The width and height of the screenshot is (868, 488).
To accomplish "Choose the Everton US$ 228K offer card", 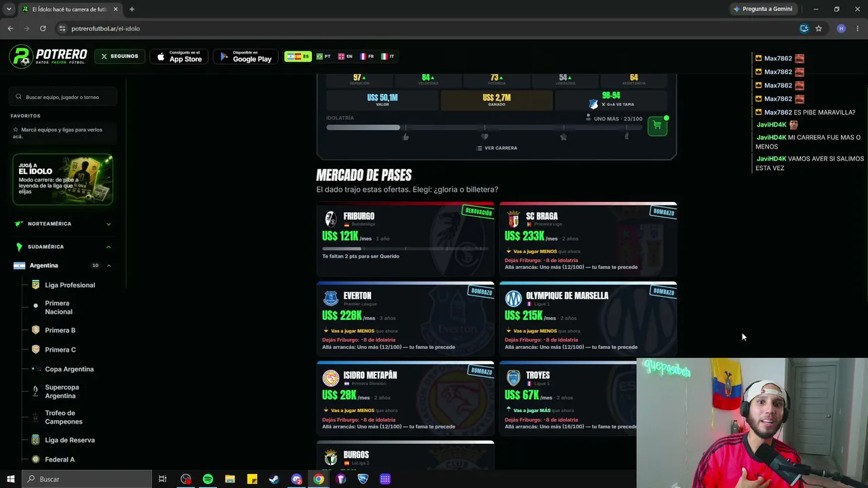I will click(x=405, y=318).
